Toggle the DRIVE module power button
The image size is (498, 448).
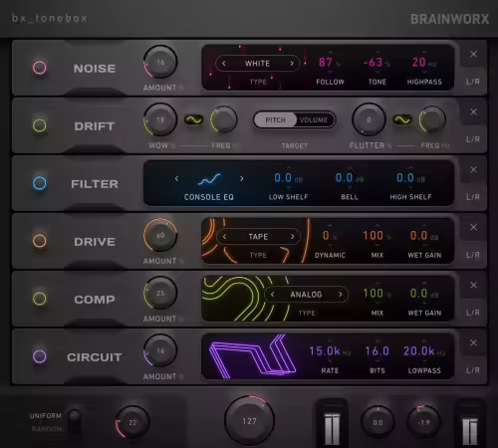coord(40,241)
